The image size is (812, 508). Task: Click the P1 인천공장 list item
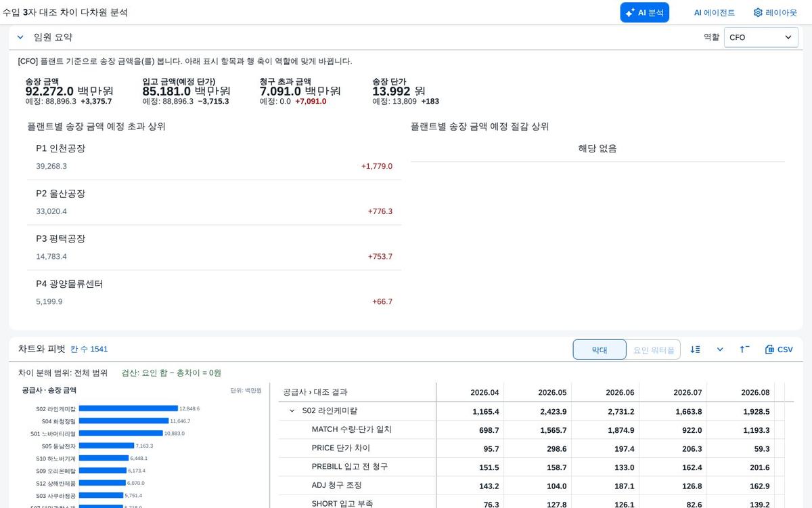point(214,157)
